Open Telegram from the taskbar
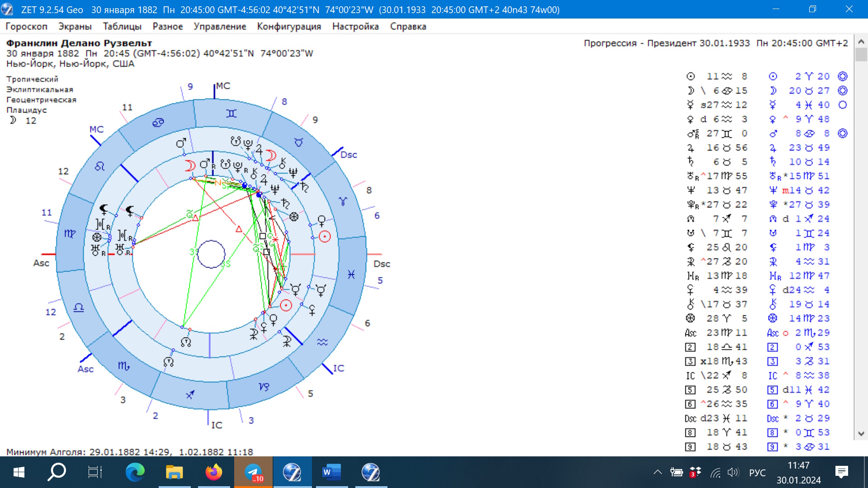This screenshot has height=488, width=868. [x=253, y=473]
